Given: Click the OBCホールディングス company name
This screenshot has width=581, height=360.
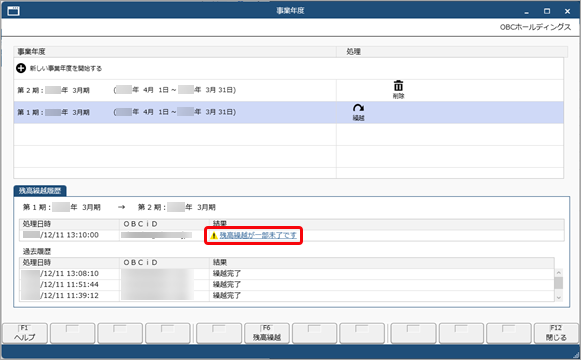Looking at the screenshot, I should 535,27.
